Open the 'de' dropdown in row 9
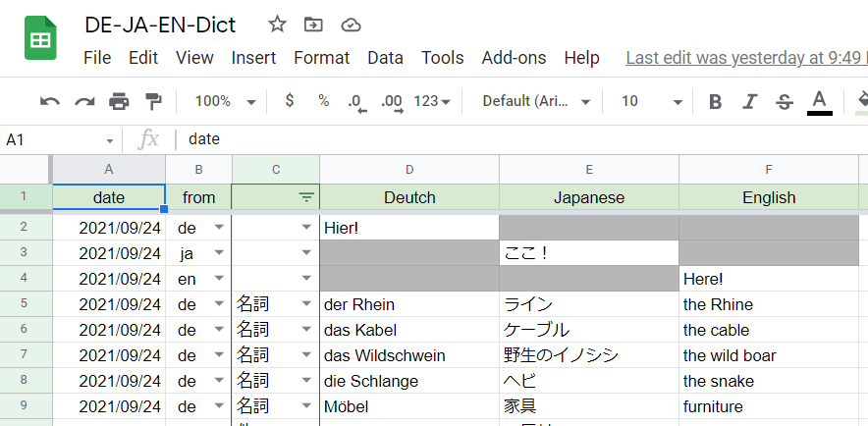Screen dimensions: 868x426 point(219,405)
